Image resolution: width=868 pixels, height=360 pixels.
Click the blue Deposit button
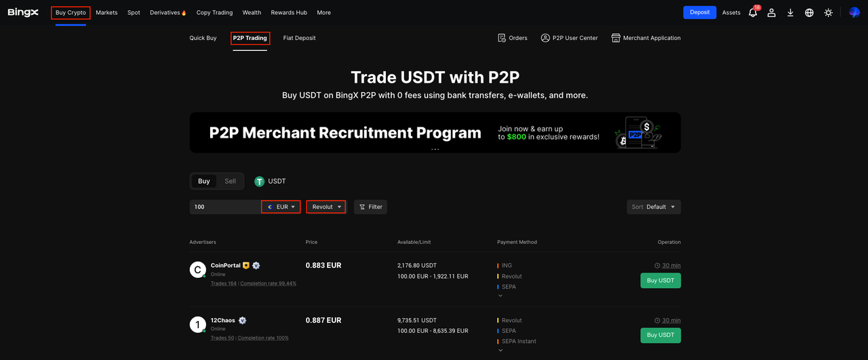coord(699,12)
